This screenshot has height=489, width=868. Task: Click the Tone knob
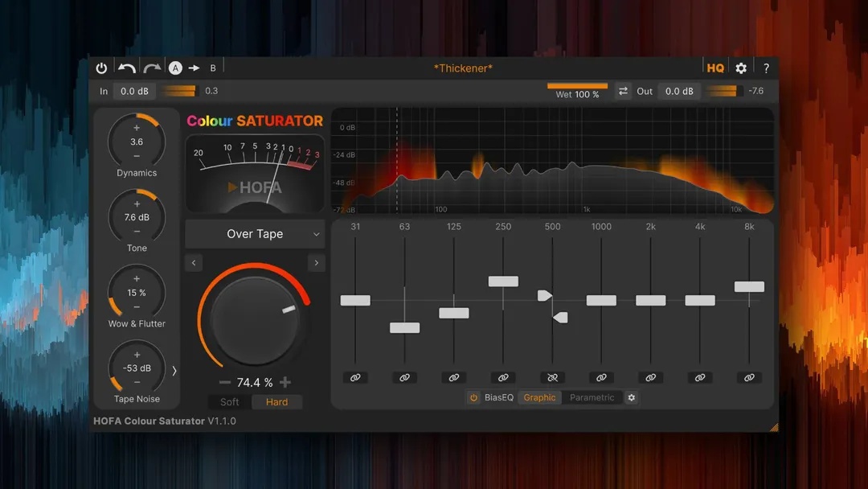coord(137,217)
